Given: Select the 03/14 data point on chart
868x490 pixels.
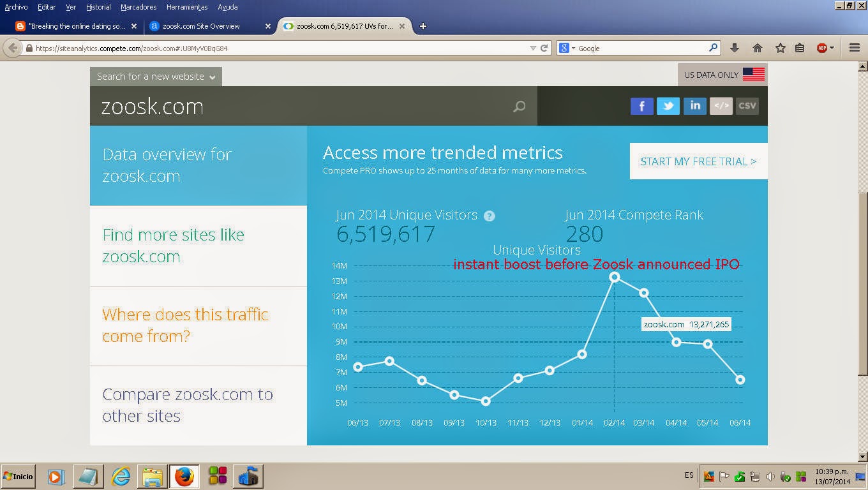Looking at the screenshot, I should pyautogui.click(x=644, y=293).
